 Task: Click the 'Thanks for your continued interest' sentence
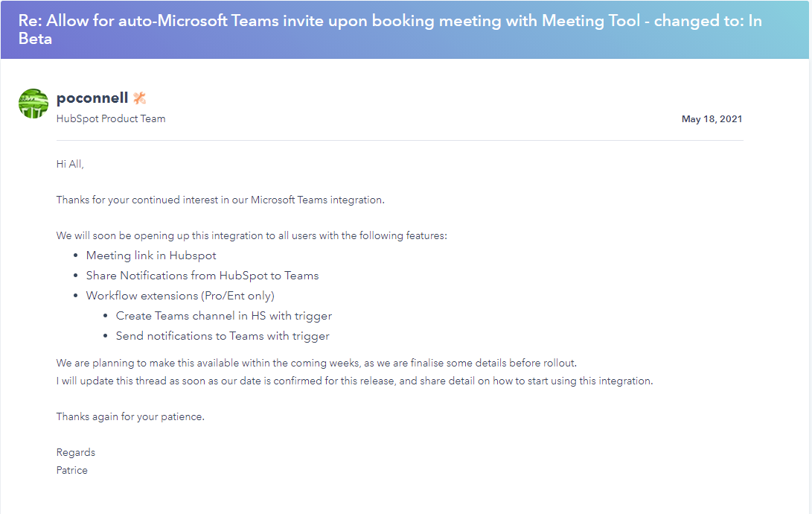point(220,200)
